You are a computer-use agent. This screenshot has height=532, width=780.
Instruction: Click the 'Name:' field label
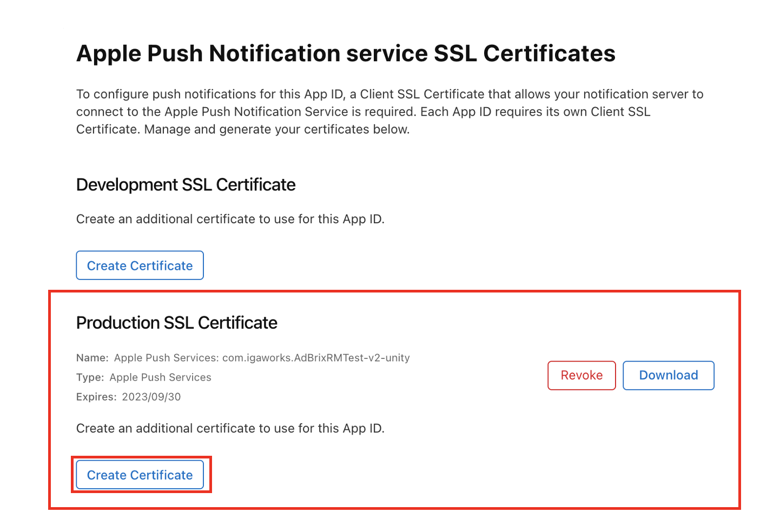pyautogui.click(x=92, y=358)
